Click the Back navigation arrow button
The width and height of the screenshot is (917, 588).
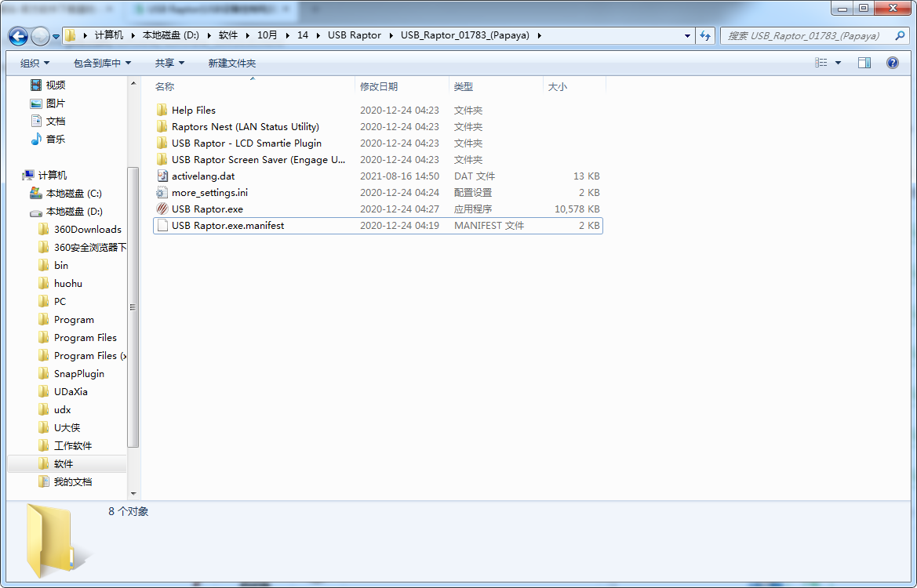pos(18,36)
